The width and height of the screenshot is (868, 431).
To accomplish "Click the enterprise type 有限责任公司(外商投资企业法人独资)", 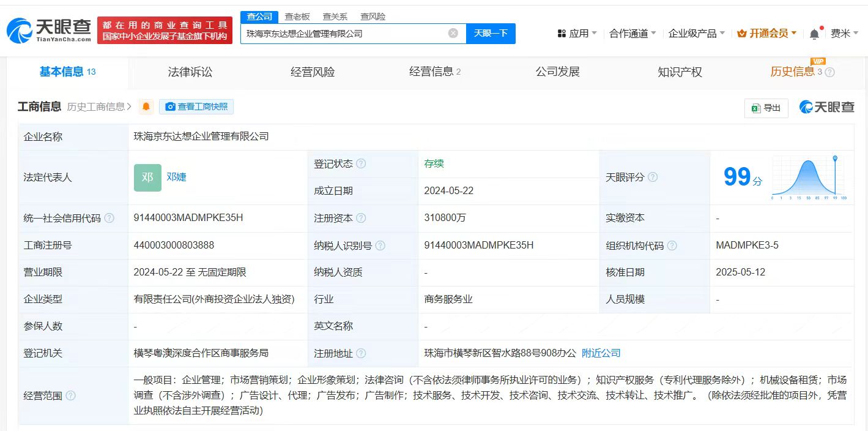I will pos(214,299).
